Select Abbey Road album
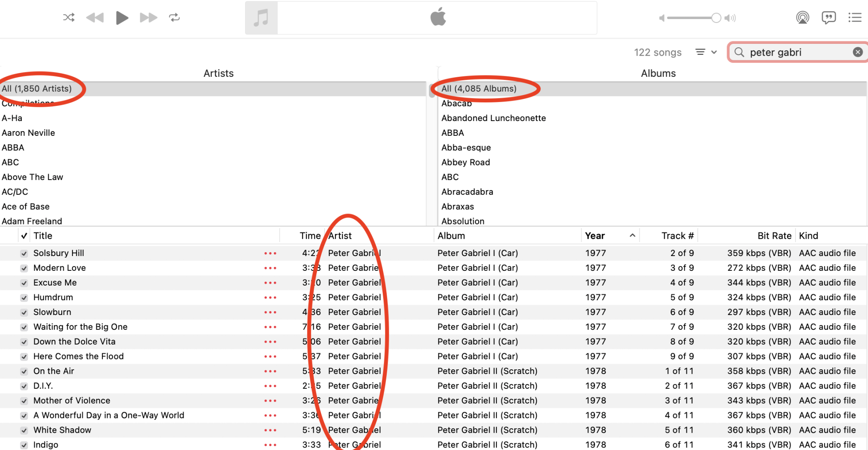The width and height of the screenshot is (868, 450). coord(653,162)
